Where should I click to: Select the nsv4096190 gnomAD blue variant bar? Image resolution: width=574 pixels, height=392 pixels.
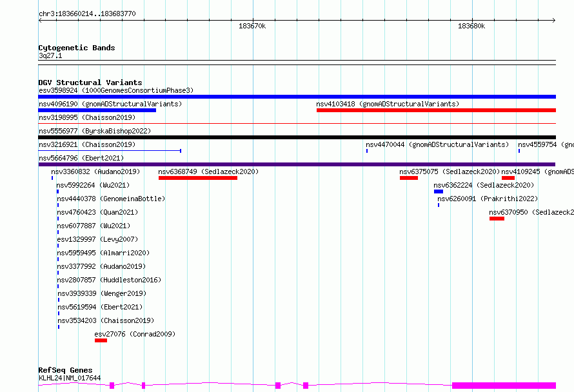coord(97,110)
